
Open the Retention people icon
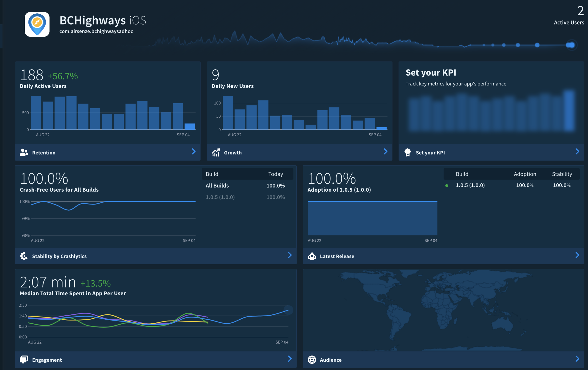pyautogui.click(x=24, y=153)
